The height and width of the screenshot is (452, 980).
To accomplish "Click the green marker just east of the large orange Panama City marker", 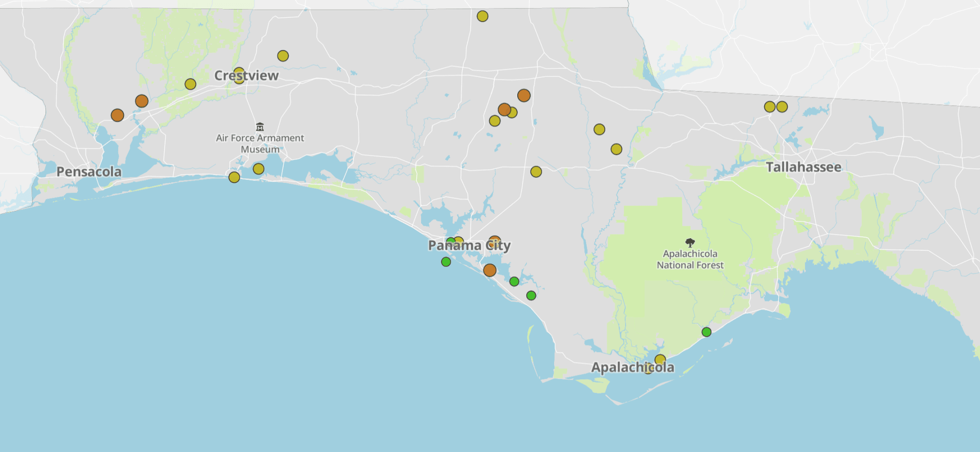I will click(514, 281).
